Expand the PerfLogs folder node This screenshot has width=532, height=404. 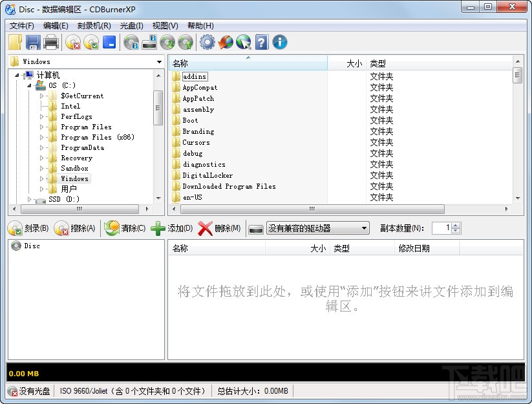[41, 117]
